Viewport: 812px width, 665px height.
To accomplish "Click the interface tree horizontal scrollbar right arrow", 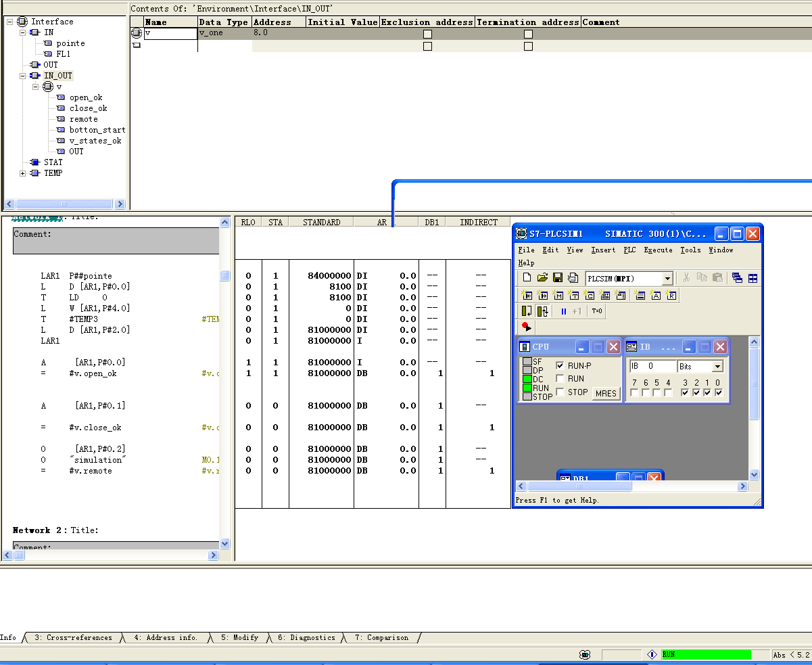I will (x=120, y=204).
